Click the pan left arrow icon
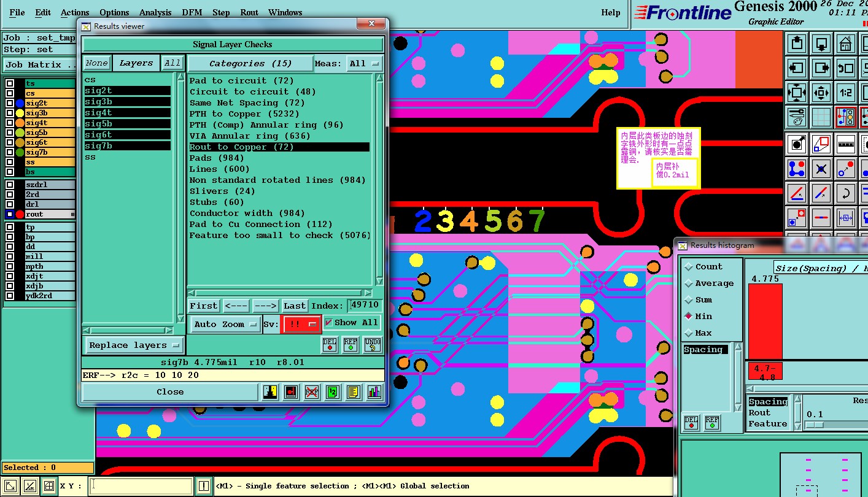 pos(797,67)
